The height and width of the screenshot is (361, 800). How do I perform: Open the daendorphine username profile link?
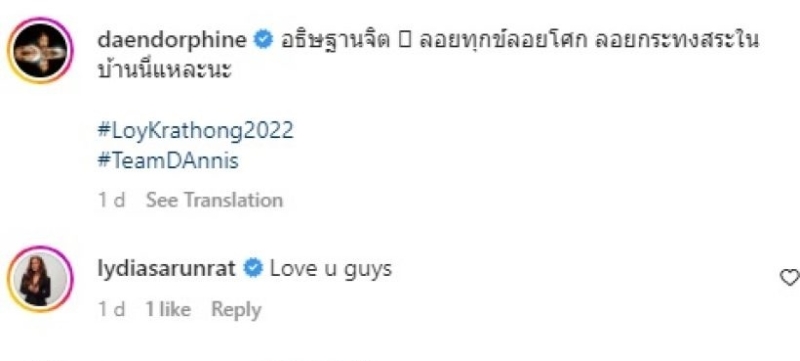tap(172, 41)
